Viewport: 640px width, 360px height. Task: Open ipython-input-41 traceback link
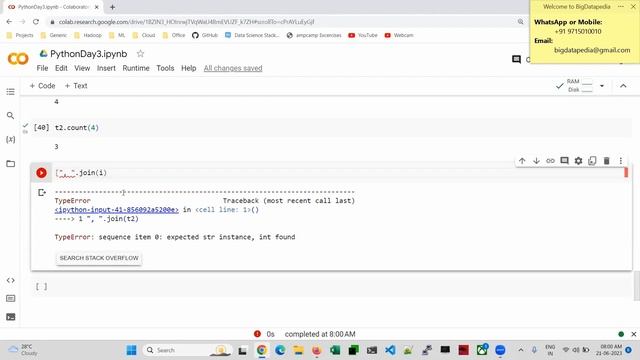[x=116, y=210]
